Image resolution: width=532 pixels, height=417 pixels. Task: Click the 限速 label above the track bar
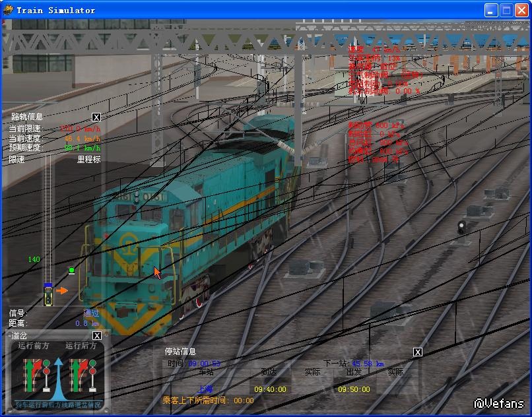click(x=17, y=160)
